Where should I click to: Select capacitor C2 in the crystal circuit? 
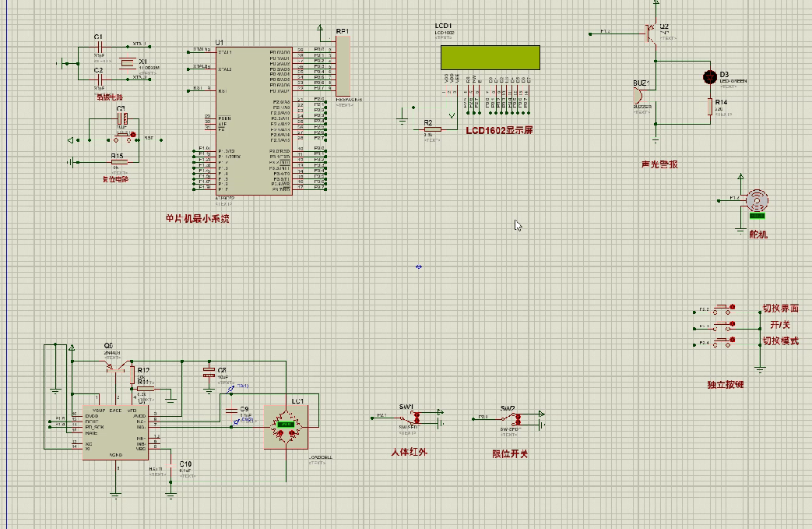[100, 79]
